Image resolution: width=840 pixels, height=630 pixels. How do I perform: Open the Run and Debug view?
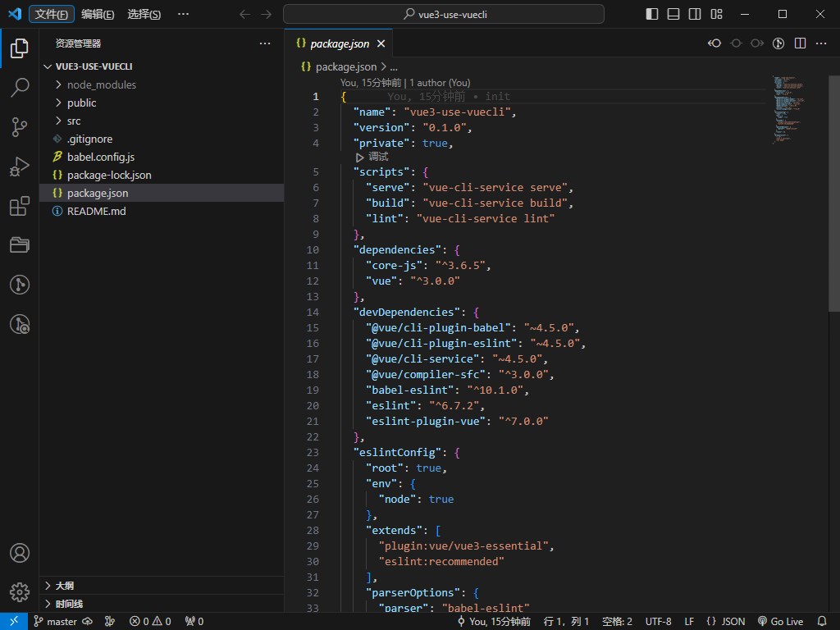point(19,167)
